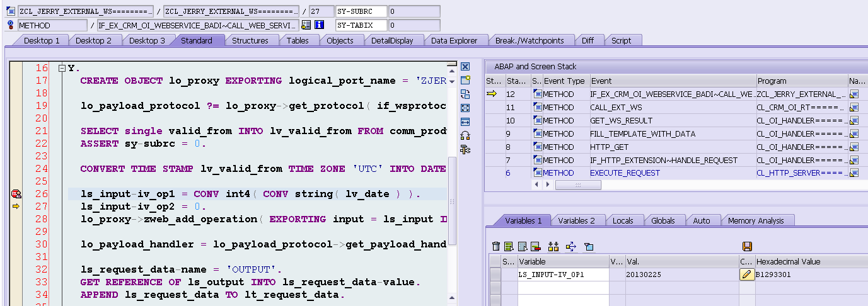Click the Hexadecimal Value column header
Image resolution: width=868 pixels, height=306 pixels.
click(811, 261)
